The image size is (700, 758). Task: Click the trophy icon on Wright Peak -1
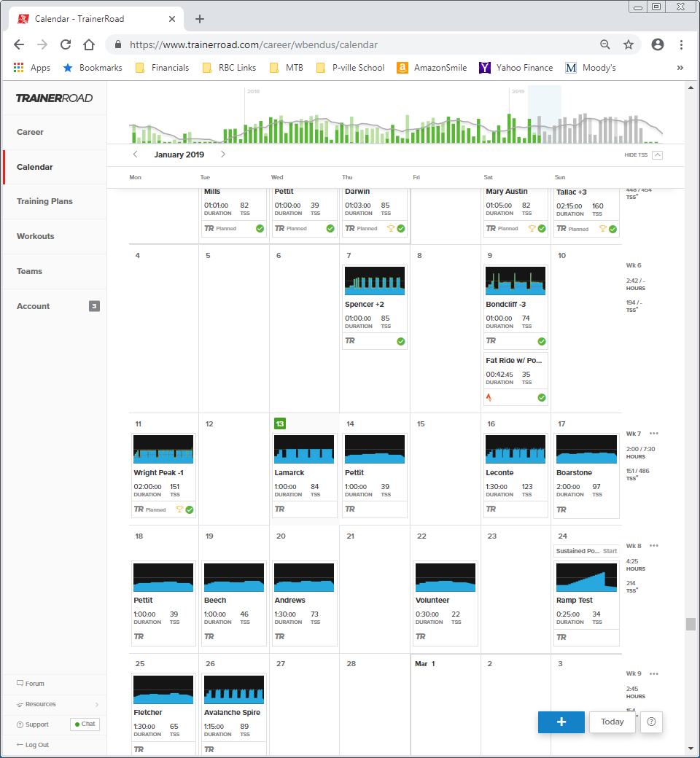[179, 509]
